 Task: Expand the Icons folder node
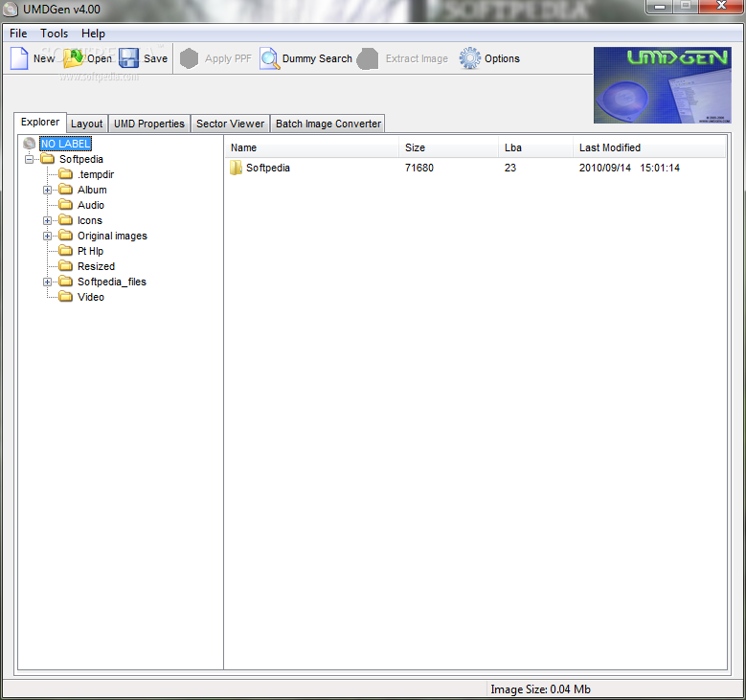[x=47, y=220]
